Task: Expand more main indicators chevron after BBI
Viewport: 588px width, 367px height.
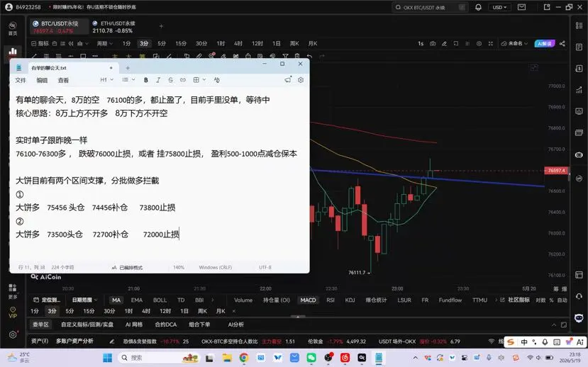Action: (213, 300)
